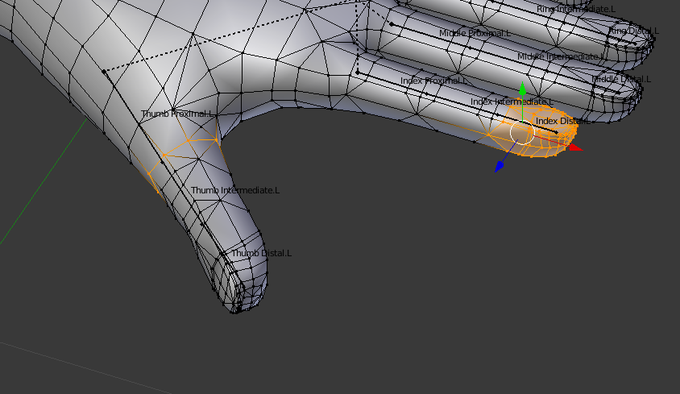Select the Ring Intermediate.L bone label

(576, 9)
